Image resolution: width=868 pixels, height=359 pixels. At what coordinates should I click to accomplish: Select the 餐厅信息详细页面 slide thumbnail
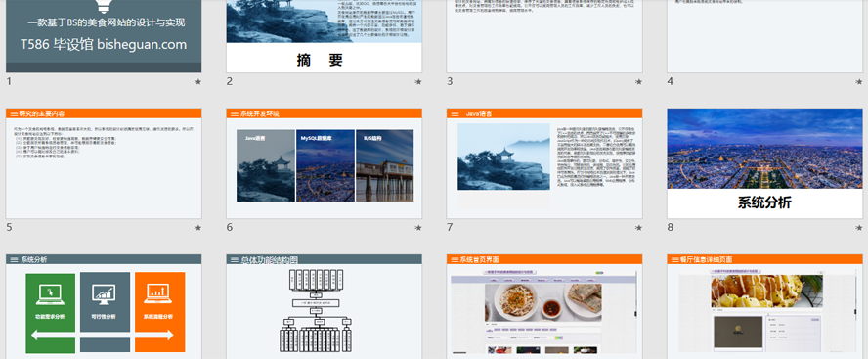point(764,306)
